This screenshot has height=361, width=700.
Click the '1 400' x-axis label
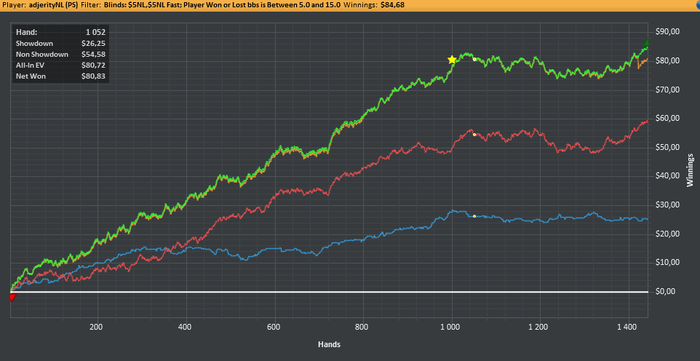[x=628, y=327]
